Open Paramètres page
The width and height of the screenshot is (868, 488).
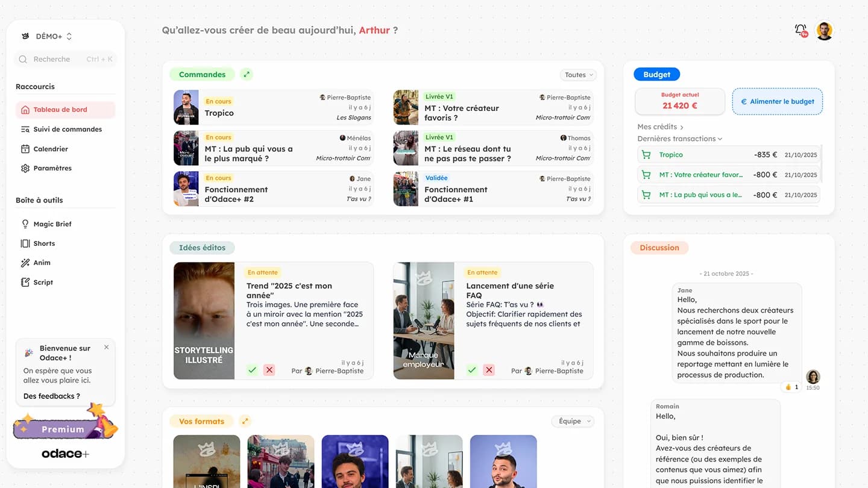pos(65,168)
